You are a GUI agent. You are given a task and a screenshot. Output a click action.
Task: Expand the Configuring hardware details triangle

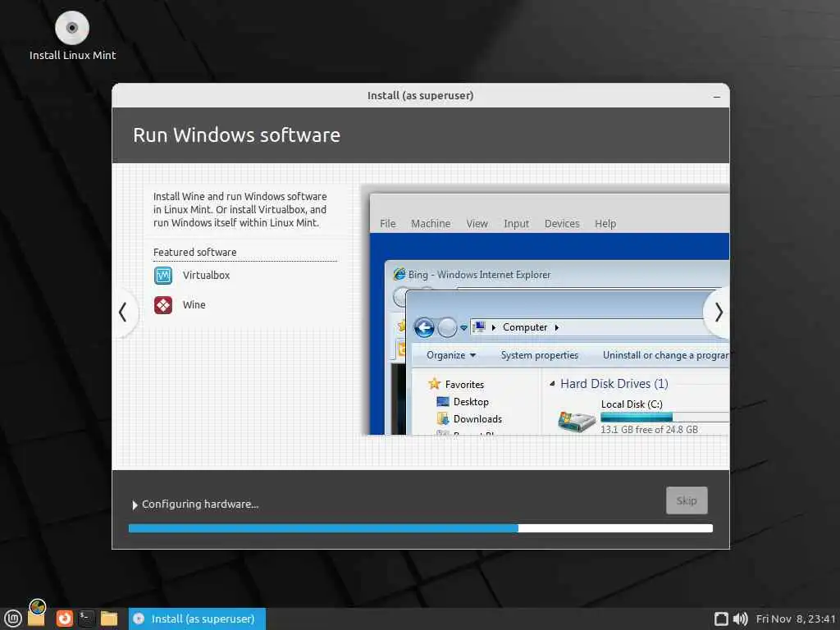click(135, 504)
